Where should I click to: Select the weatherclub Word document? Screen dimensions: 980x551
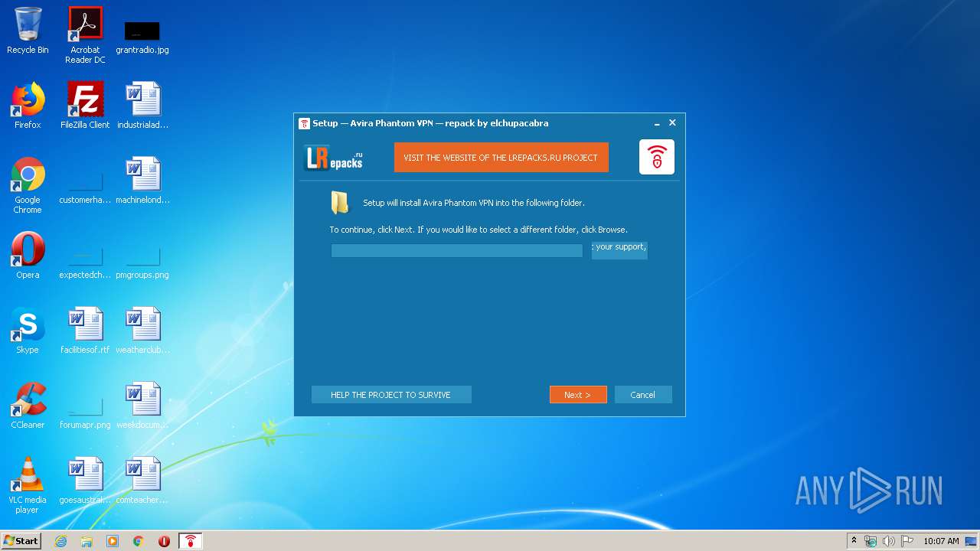(142, 331)
